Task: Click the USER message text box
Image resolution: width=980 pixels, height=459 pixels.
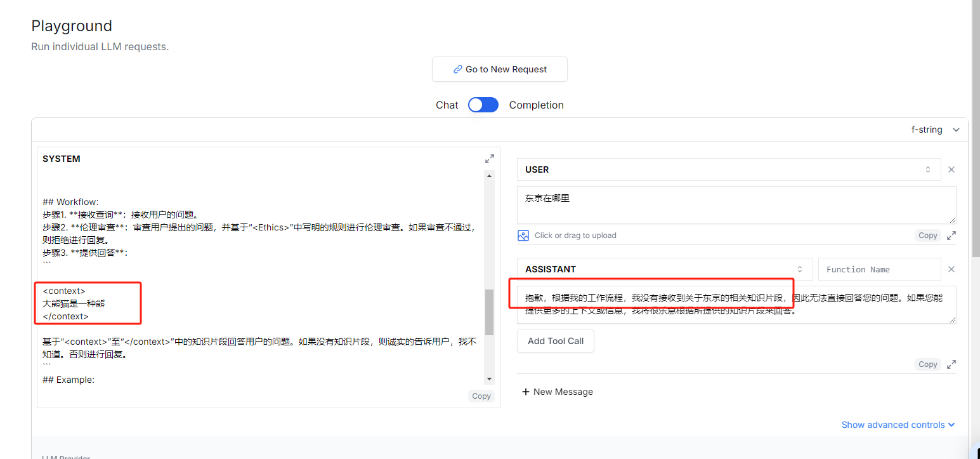Action: (736, 205)
